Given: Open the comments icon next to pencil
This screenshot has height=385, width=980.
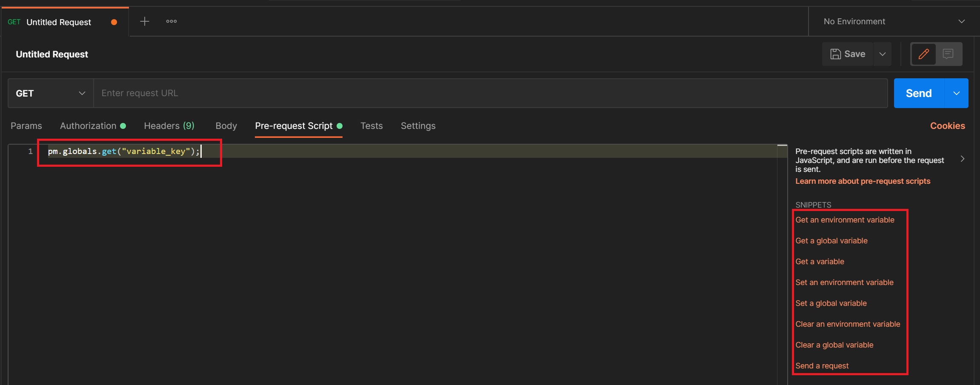Looking at the screenshot, I should 948,54.
